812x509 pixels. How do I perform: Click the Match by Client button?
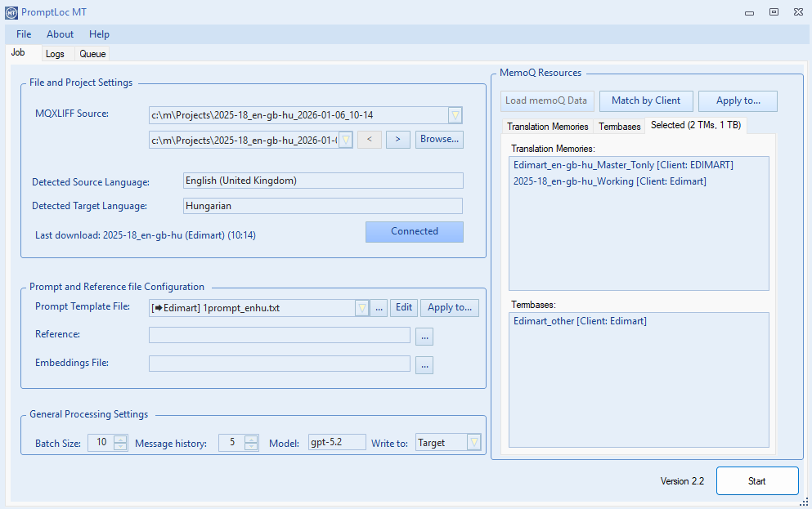646,100
